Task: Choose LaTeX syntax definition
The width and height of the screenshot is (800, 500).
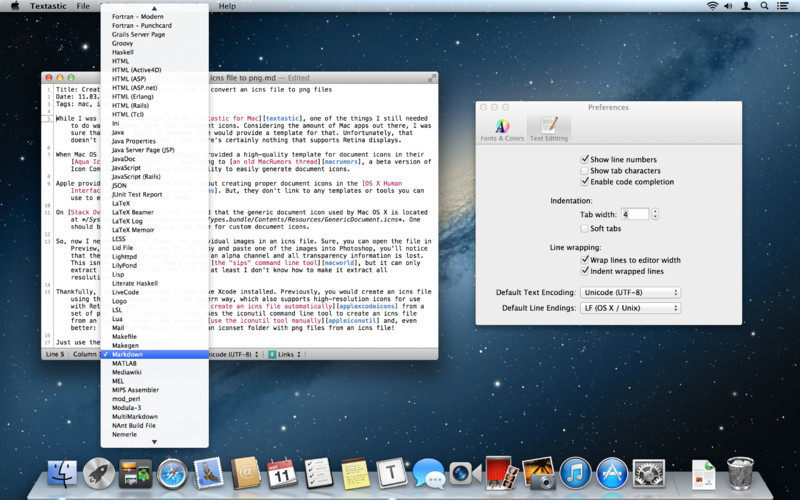Action: (x=155, y=203)
